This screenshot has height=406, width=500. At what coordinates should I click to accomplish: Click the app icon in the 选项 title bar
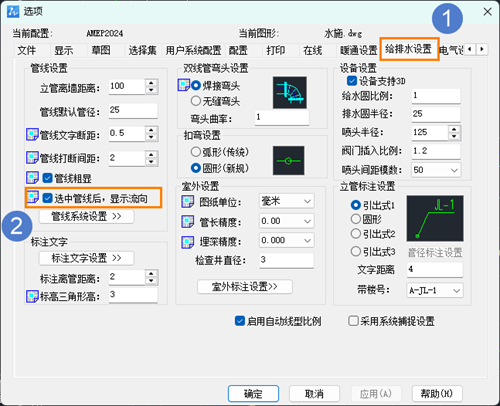[13, 12]
